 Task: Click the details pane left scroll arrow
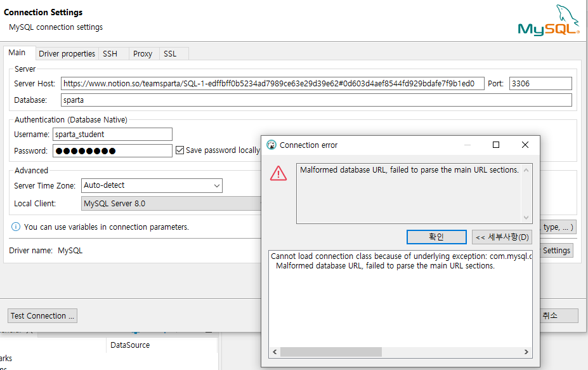pyautogui.click(x=275, y=352)
